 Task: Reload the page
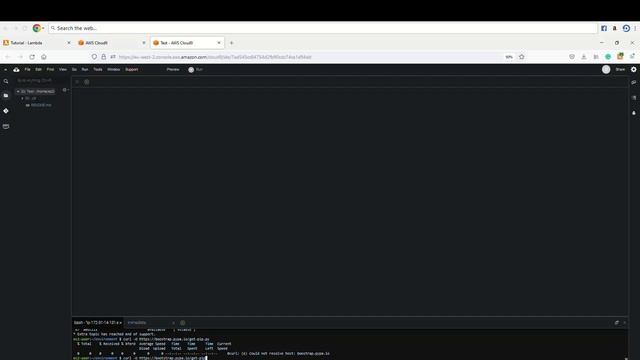(32, 57)
